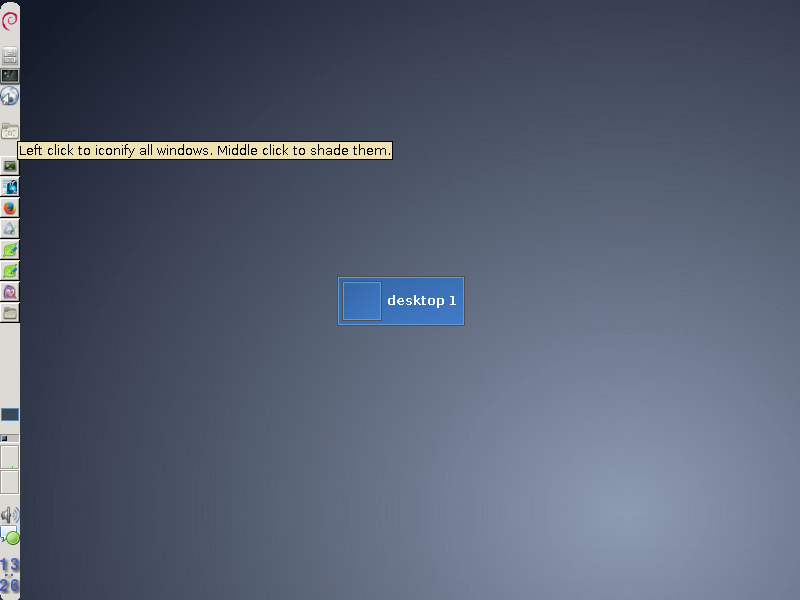Switch to the terminal taskbar entry

coord(10,166)
